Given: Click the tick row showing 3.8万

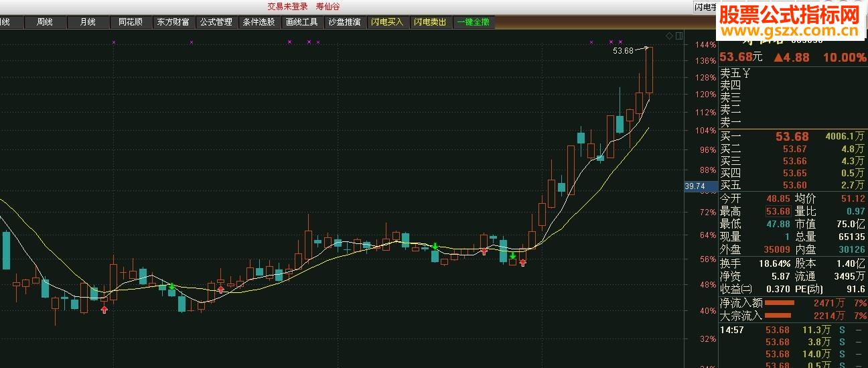Looking at the screenshot, I should point(793,342).
